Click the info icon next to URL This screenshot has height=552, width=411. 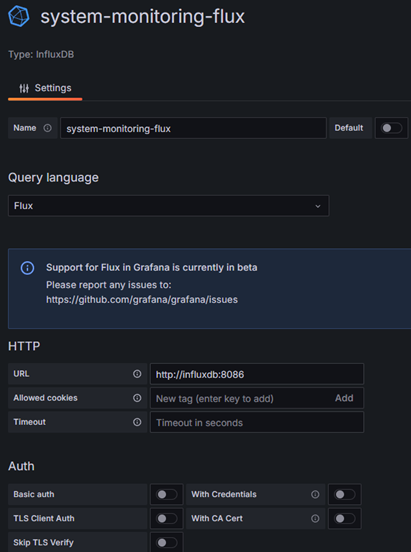[137, 374]
